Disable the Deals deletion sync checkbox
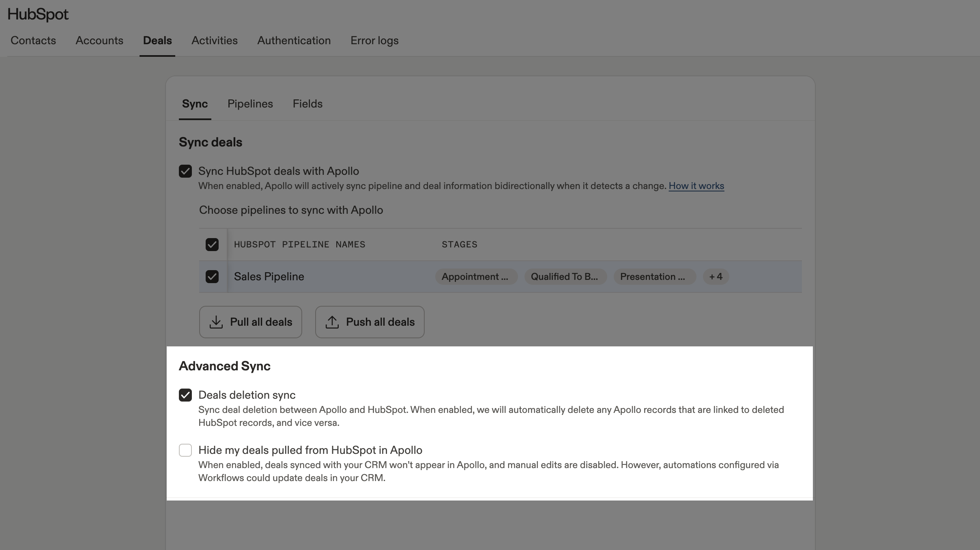 pyautogui.click(x=185, y=395)
